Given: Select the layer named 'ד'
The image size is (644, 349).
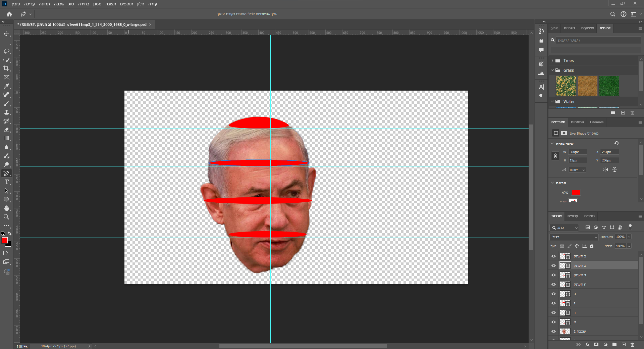Looking at the screenshot, I should (x=598, y=313).
